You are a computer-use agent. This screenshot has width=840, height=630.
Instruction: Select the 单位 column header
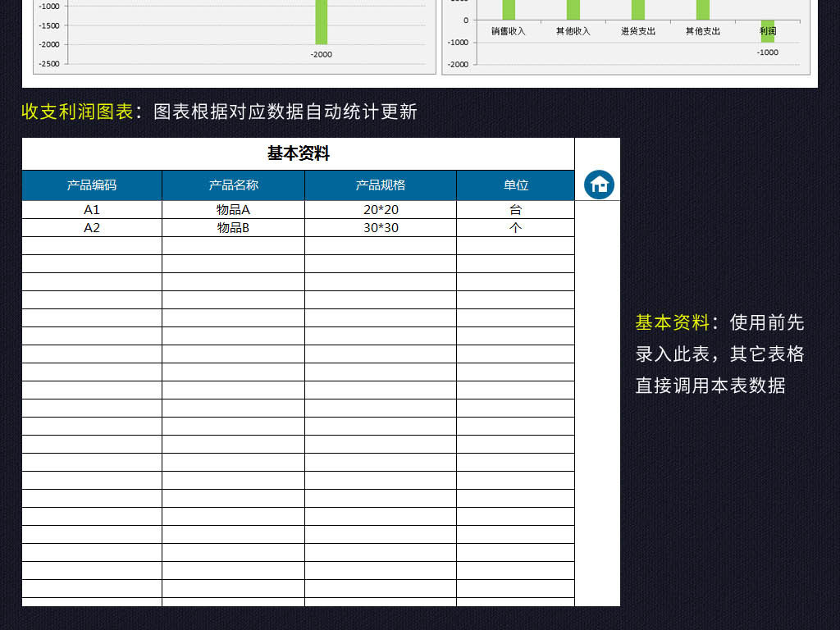coord(515,185)
